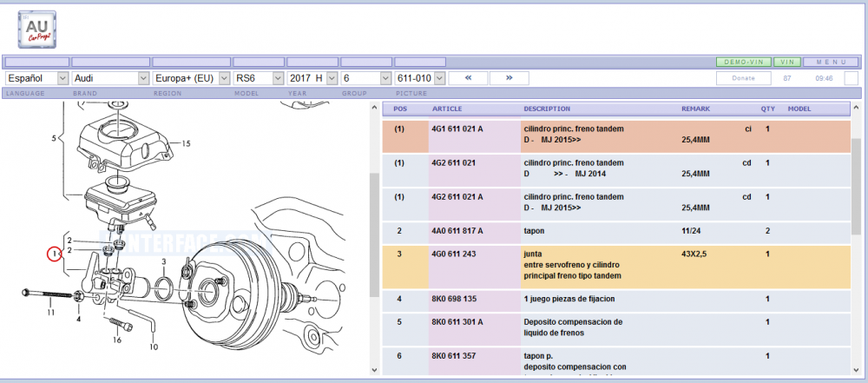
Task: Click position 4 label in diagram
Action: point(79,319)
